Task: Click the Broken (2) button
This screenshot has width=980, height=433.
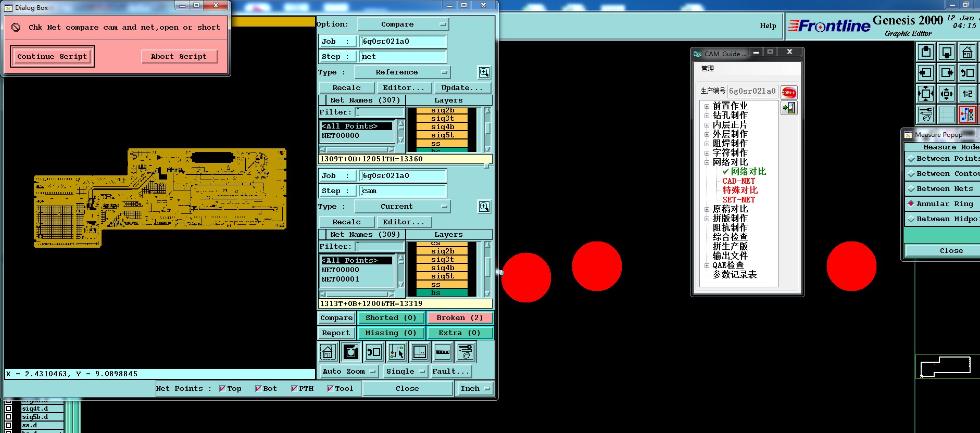Action: [460, 318]
